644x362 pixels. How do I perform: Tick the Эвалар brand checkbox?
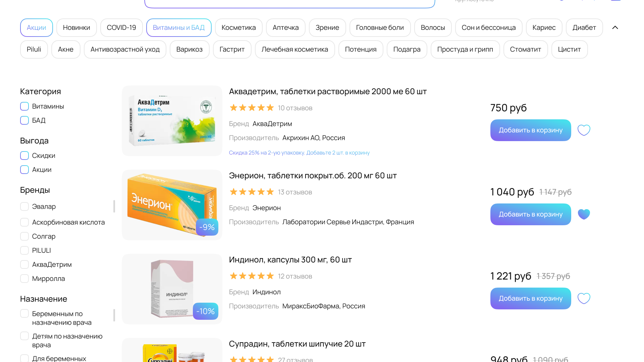point(24,206)
